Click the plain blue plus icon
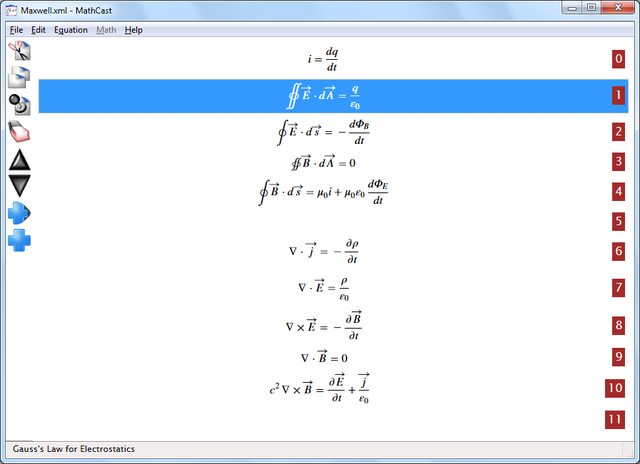This screenshot has width=640, height=464. click(19, 240)
